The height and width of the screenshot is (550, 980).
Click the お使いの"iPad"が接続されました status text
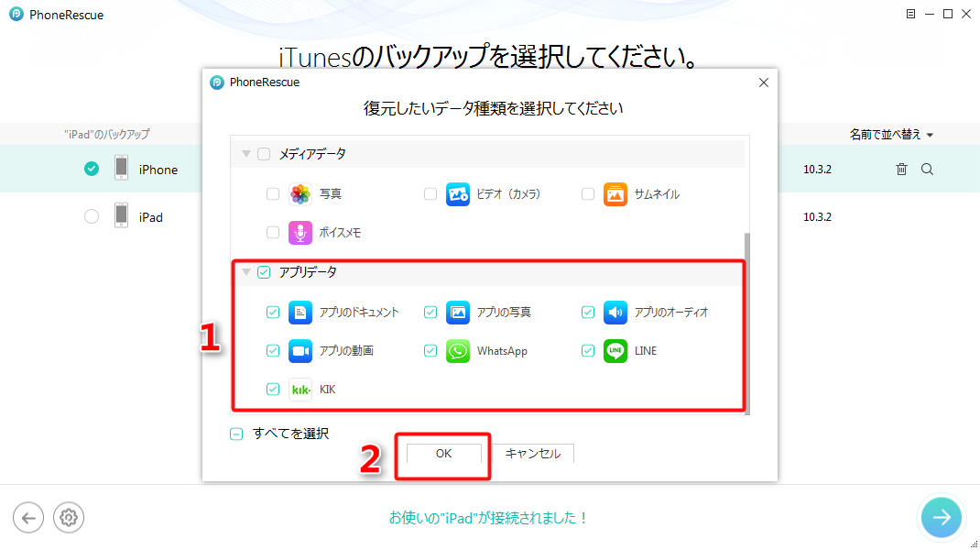pyautogui.click(x=488, y=518)
